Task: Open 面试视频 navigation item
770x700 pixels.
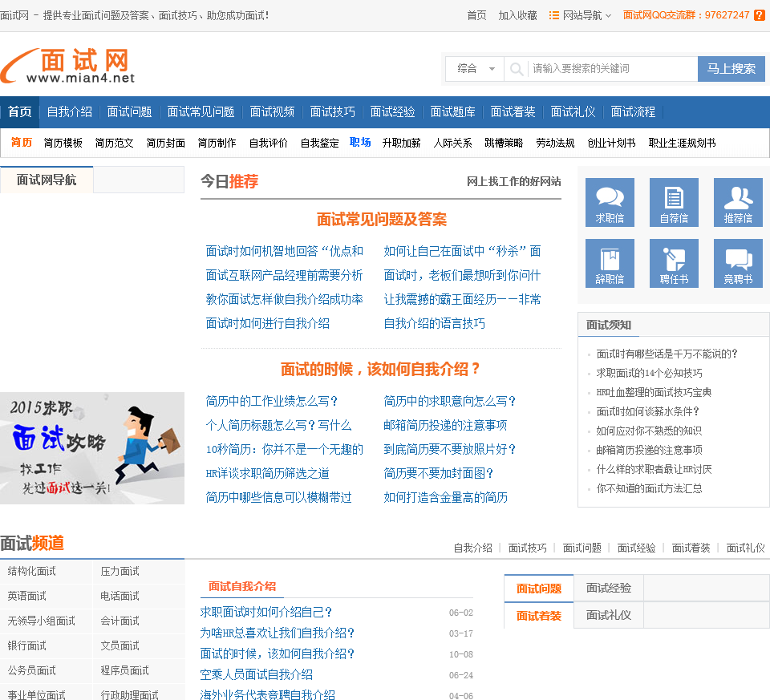Action: 272,112
